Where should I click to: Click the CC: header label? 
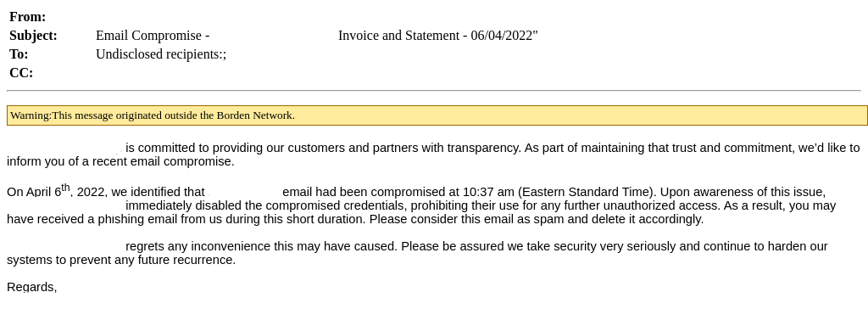pos(21,73)
